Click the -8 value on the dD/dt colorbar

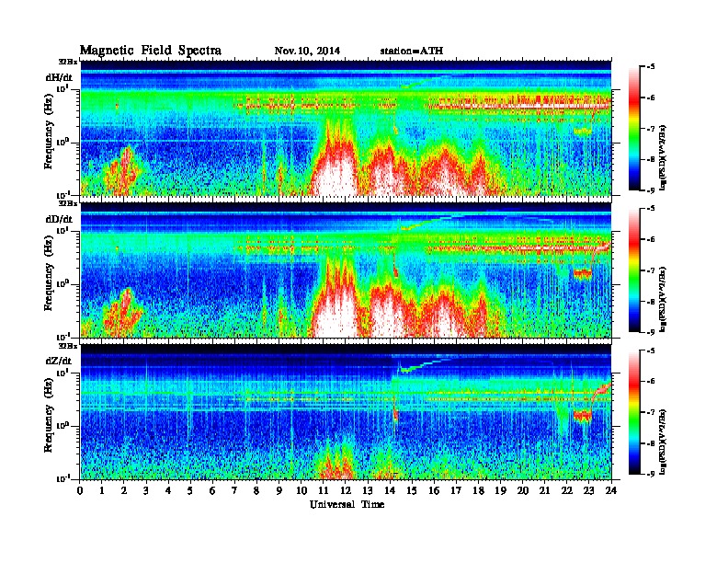click(x=651, y=302)
